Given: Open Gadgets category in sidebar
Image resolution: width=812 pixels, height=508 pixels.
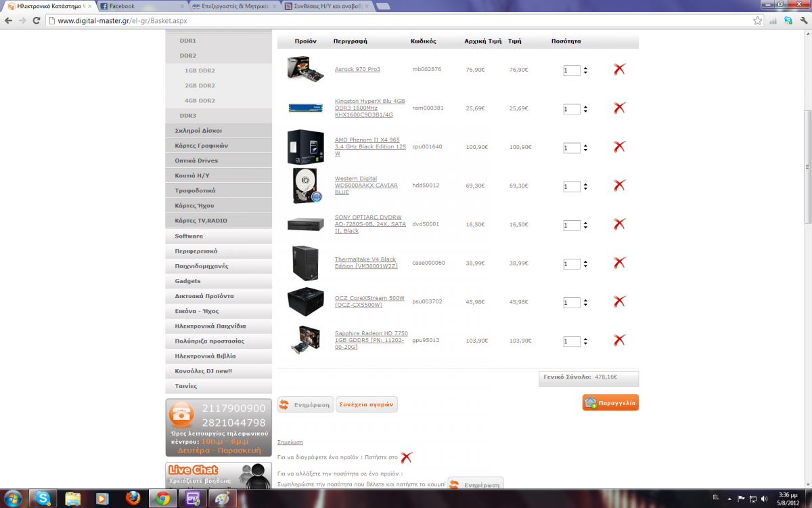Looking at the screenshot, I should 219,281.
